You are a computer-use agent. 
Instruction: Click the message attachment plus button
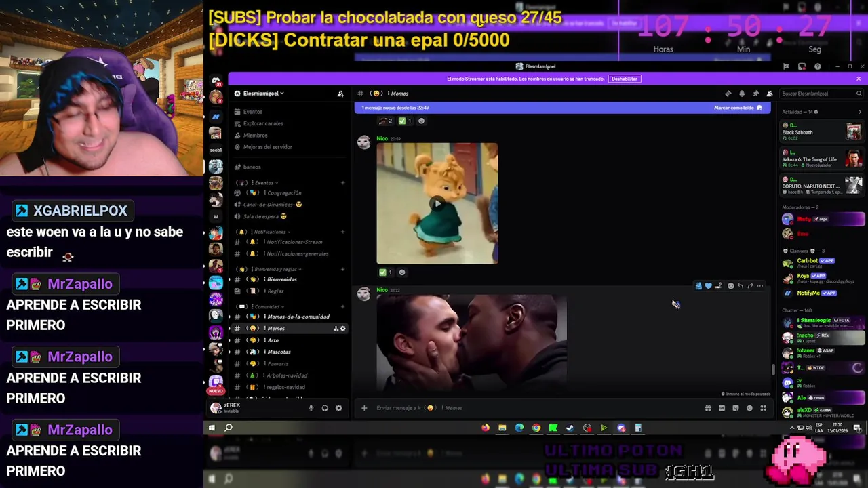point(364,408)
